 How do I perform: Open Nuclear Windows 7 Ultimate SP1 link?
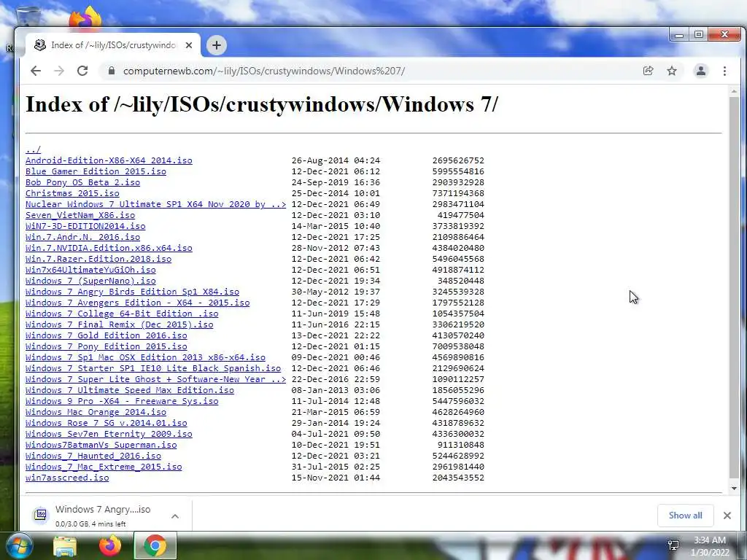point(156,204)
